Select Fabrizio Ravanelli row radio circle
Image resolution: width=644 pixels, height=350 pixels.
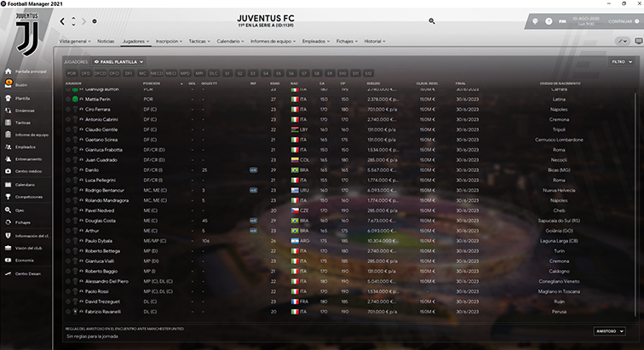68,312
